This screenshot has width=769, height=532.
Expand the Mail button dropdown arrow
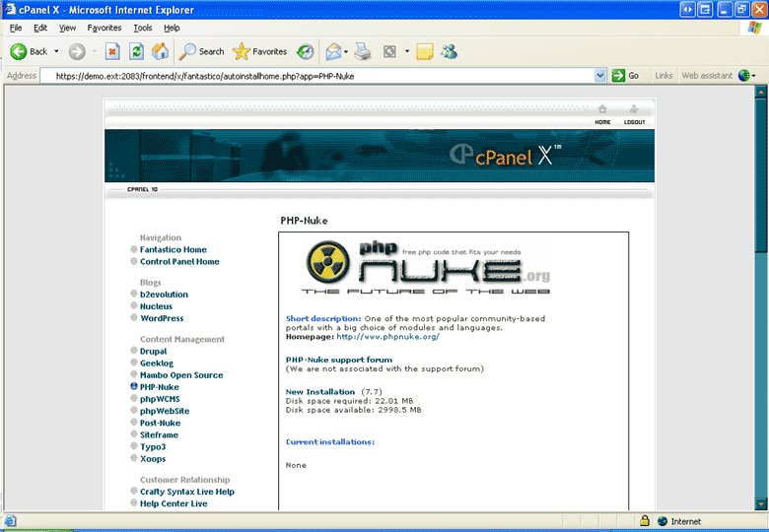(346, 51)
